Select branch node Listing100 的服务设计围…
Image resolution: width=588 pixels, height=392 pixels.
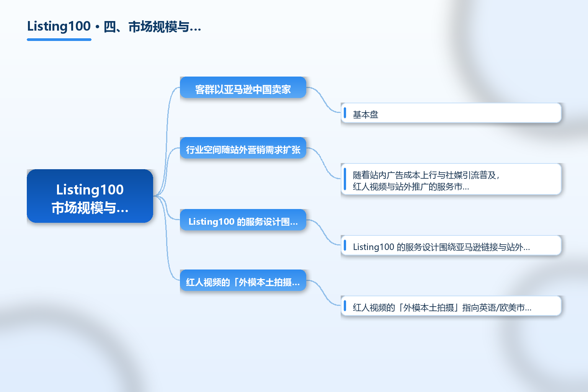(243, 220)
